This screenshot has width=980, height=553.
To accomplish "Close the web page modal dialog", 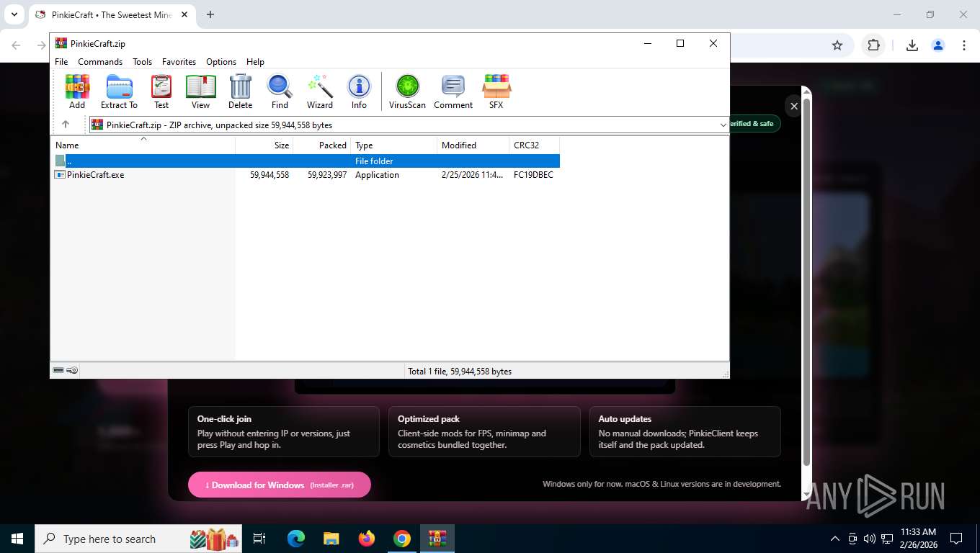I will point(793,107).
